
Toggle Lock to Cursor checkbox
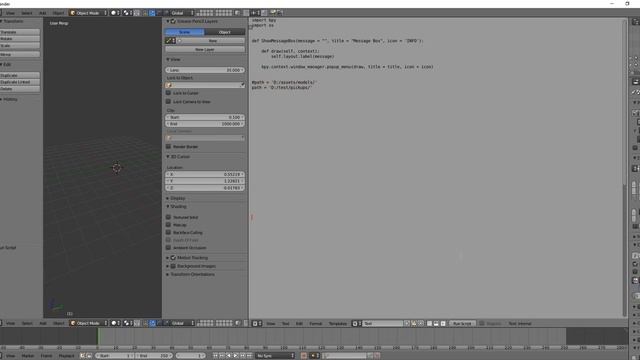[168, 93]
